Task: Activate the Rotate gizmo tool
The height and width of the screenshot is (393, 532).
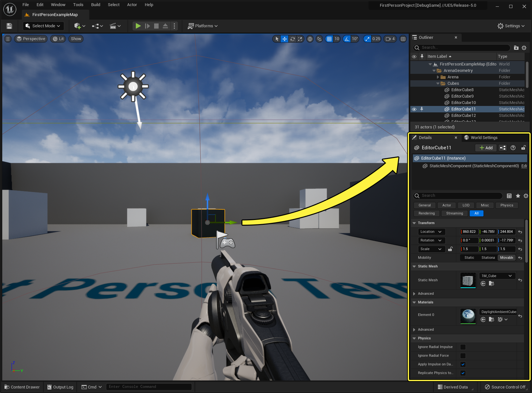Action: tap(292, 39)
